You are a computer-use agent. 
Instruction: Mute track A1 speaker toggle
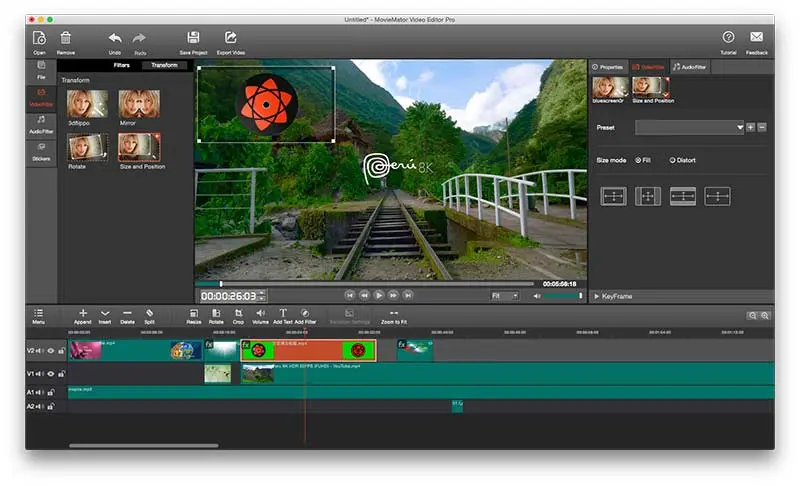tap(39, 392)
